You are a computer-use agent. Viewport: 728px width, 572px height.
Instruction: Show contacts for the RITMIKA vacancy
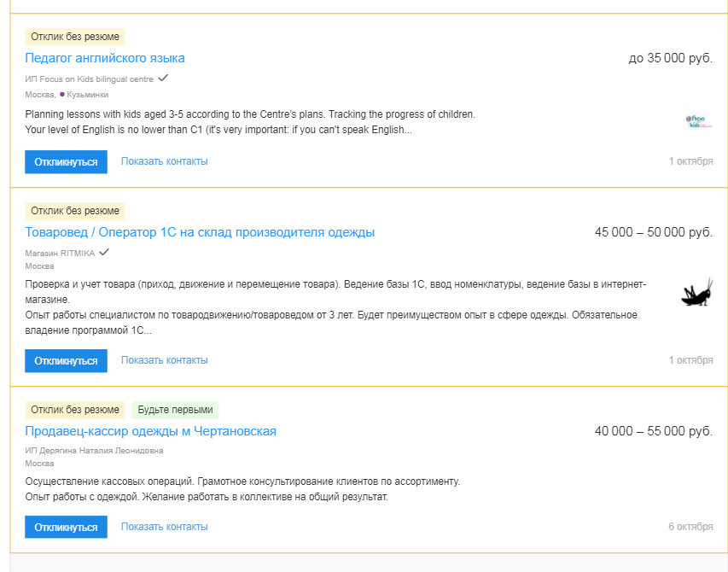[165, 360]
